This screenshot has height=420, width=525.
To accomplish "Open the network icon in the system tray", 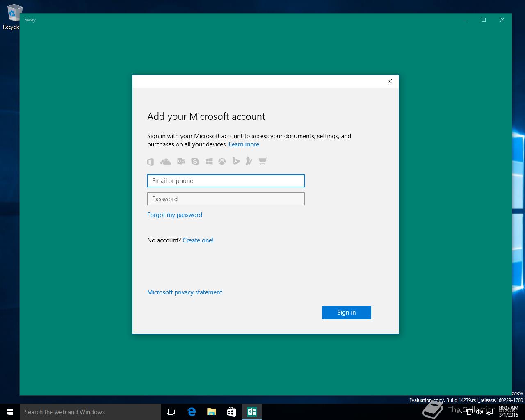I will [x=470, y=412].
